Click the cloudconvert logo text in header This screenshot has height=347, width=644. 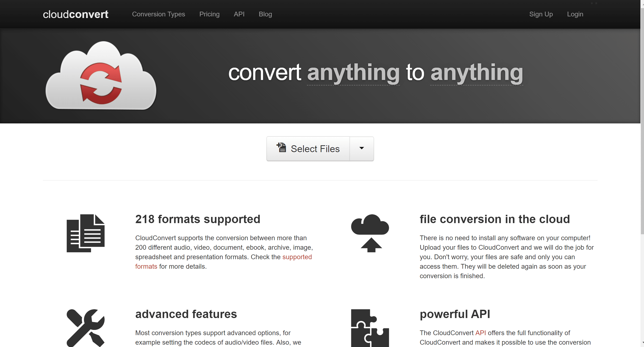coord(76,14)
